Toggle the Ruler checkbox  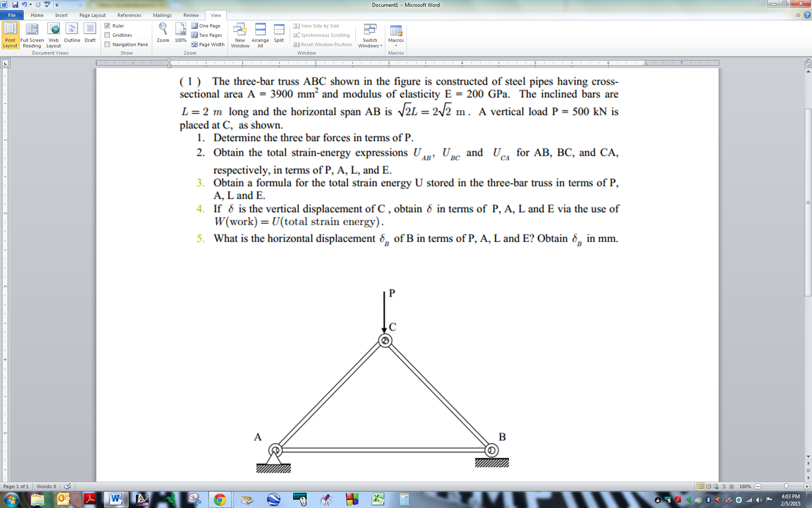pos(108,25)
